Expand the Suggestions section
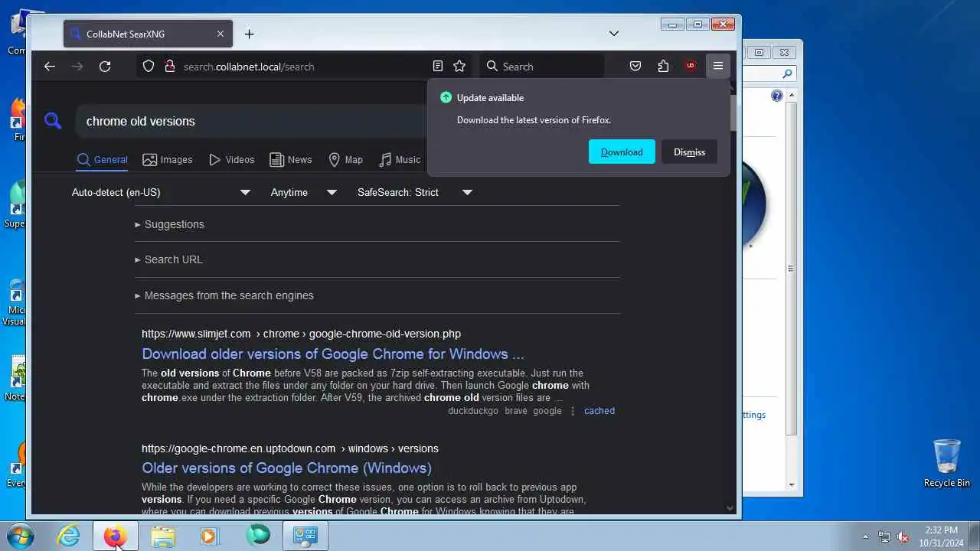Viewport: 980px width, 551px height. pyautogui.click(x=169, y=224)
